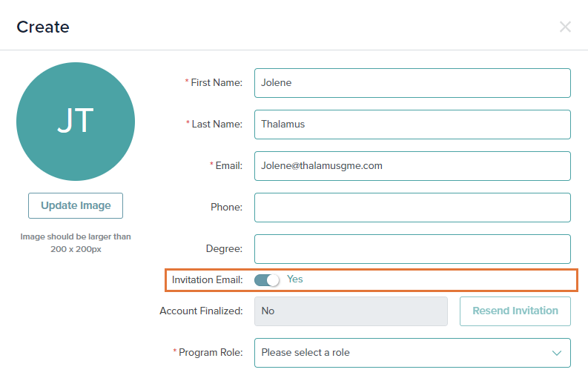Viewport: 588px width, 381px height.
Task: Click the image size hint text
Action: [x=76, y=242]
